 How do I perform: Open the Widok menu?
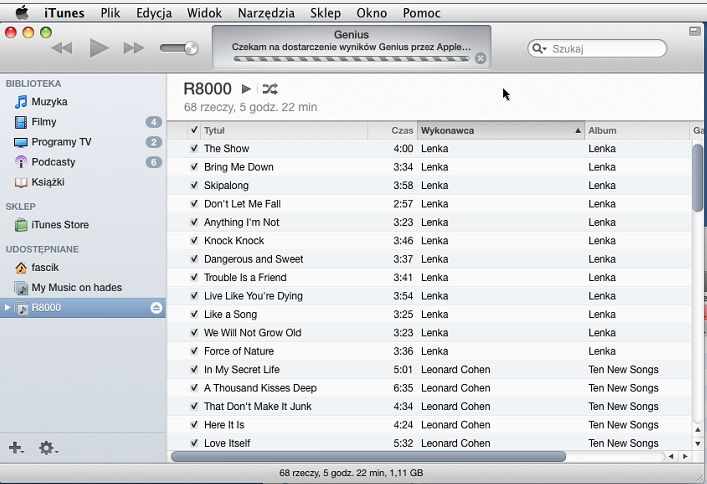(x=204, y=13)
